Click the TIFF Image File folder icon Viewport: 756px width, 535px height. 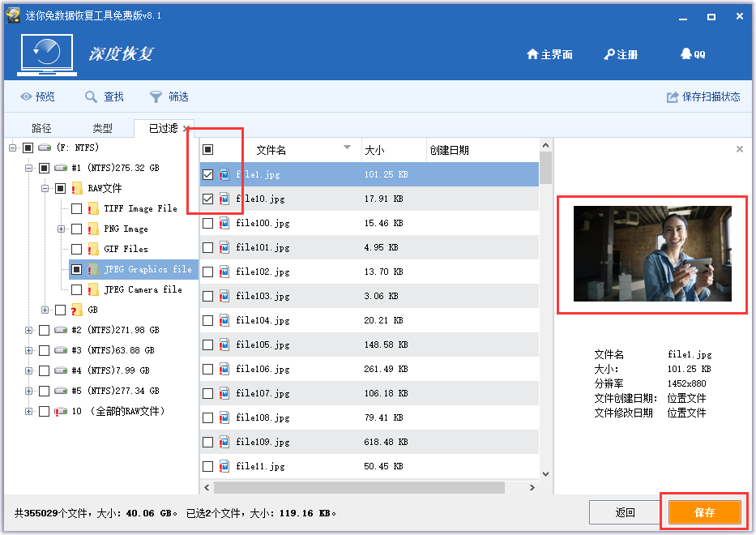93,208
